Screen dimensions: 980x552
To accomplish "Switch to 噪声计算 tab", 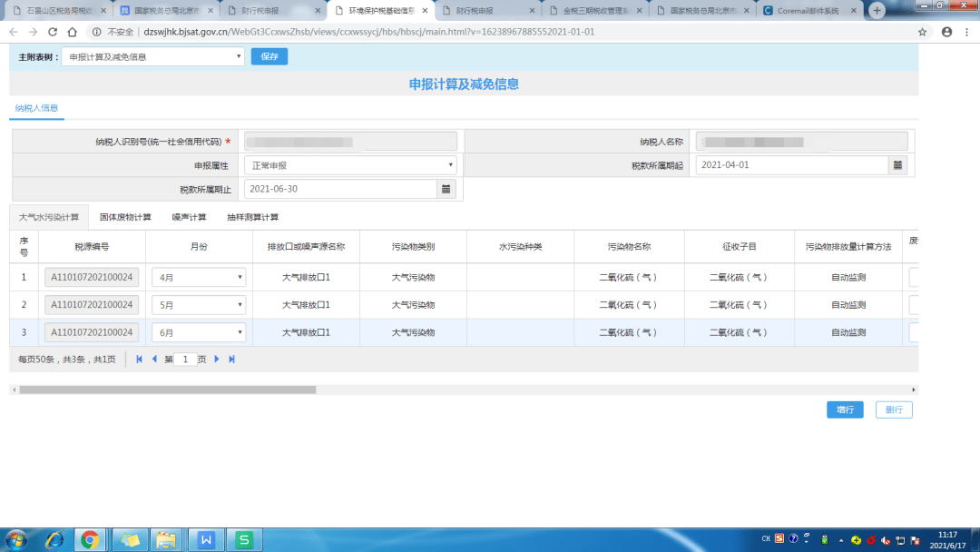I will click(190, 217).
